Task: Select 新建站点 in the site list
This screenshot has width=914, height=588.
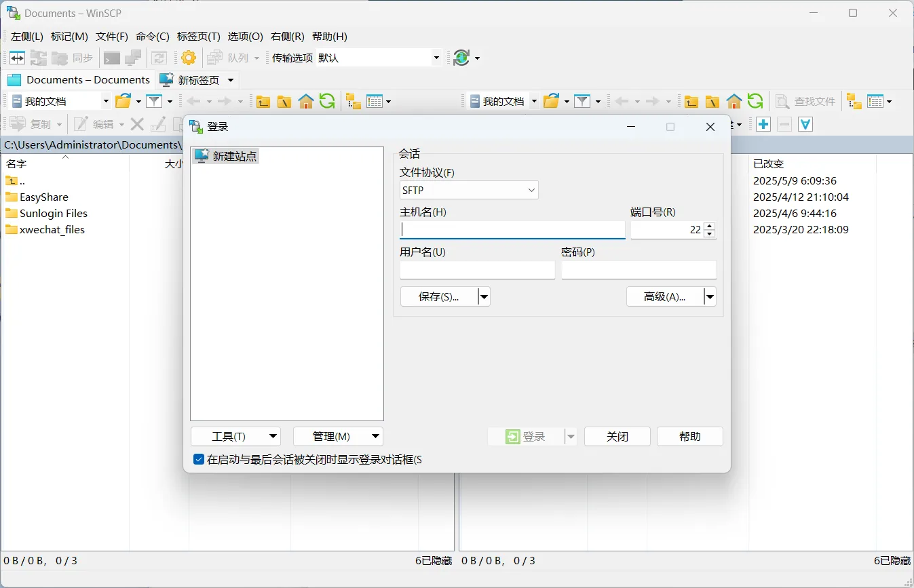Action: pos(226,156)
